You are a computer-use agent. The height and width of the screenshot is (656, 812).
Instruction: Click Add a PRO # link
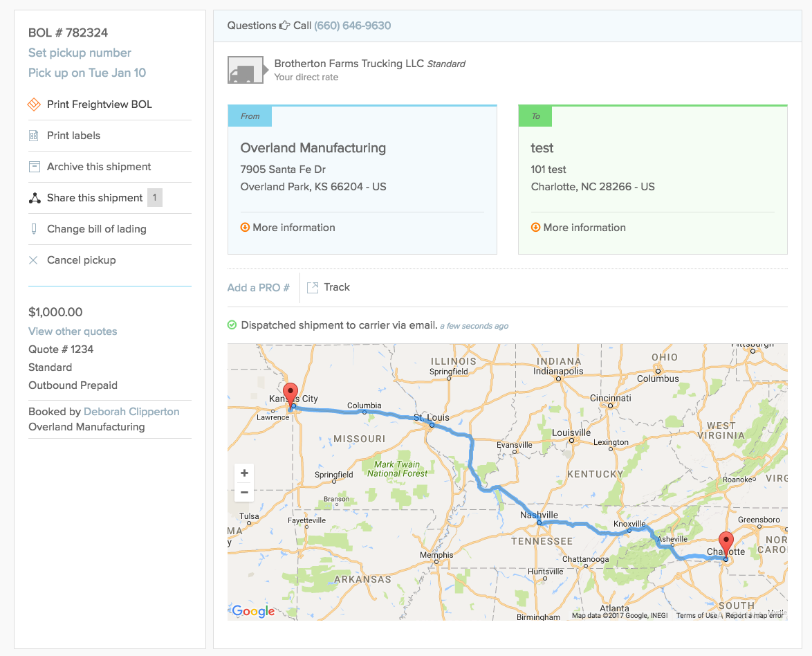(259, 288)
